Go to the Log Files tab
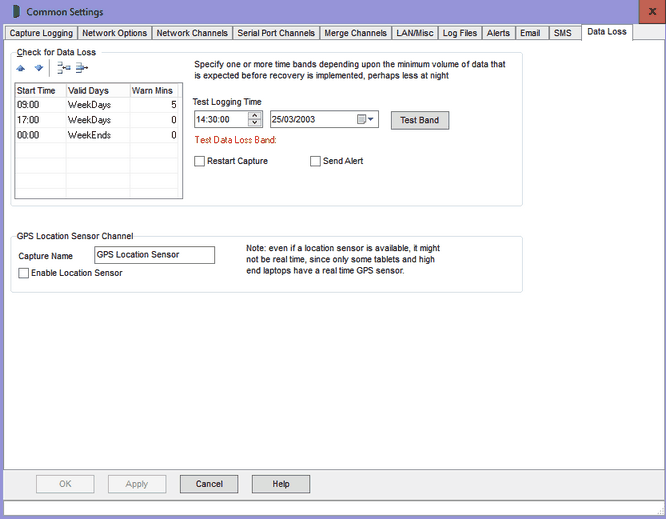The width and height of the screenshot is (666, 519). (x=460, y=33)
